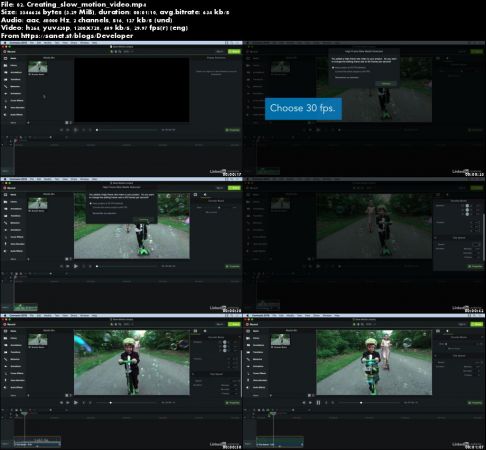Click scrubber handle in boy-alone scooter frame
Screen dimensions: 486x450
tap(111, 403)
